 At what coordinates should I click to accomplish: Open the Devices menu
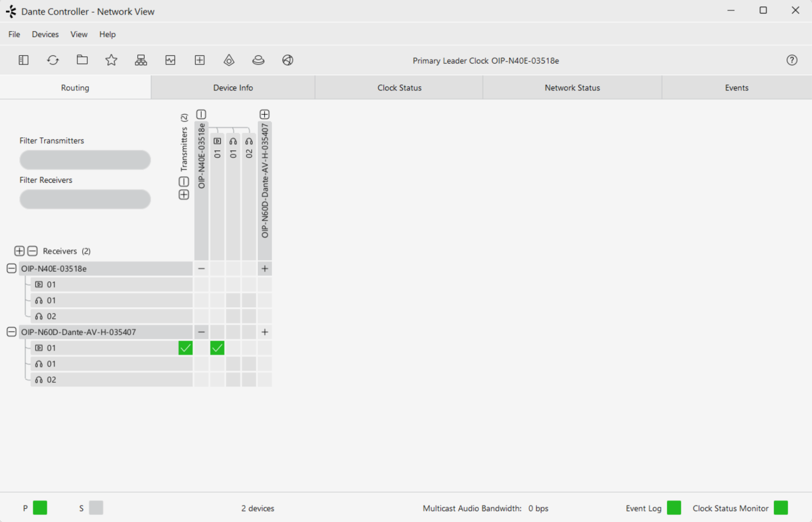coord(45,35)
